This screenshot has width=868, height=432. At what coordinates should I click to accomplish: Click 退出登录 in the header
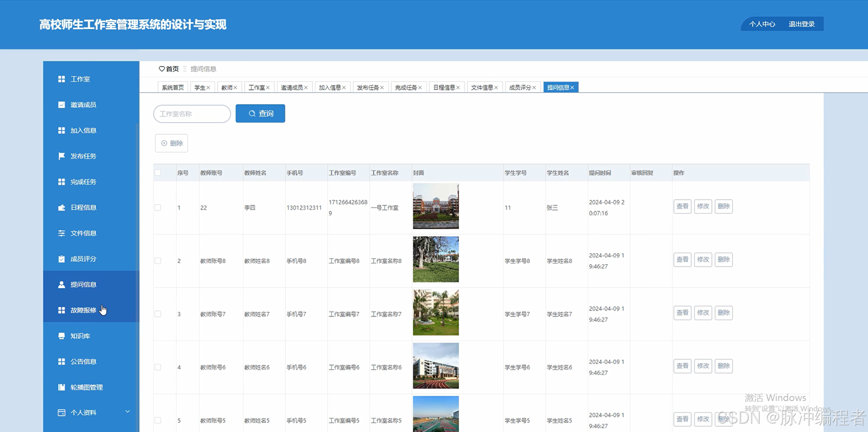(x=802, y=24)
